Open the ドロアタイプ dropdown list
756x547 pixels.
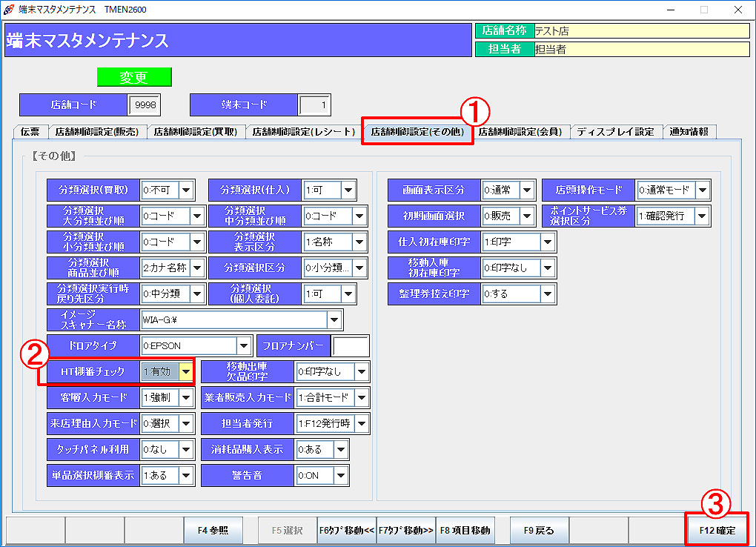[x=243, y=345]
